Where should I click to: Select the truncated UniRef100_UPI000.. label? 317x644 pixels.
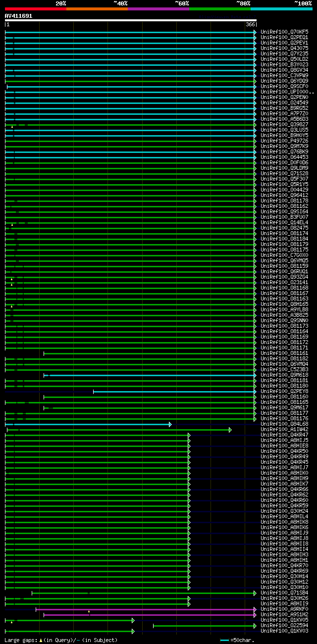tap(287, 92)
